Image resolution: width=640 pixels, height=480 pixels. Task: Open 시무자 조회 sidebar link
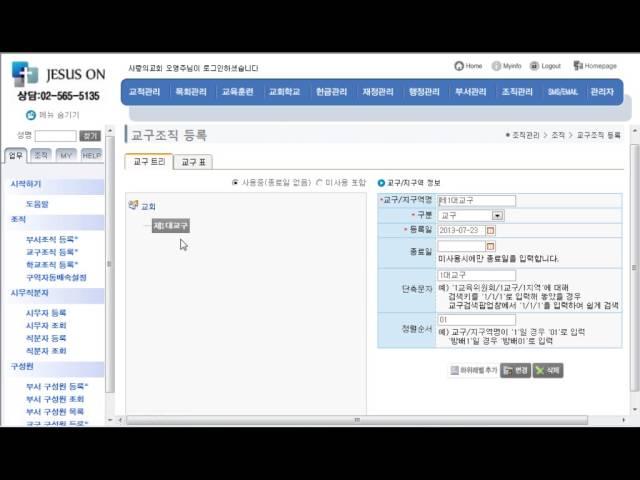point(46,326)
